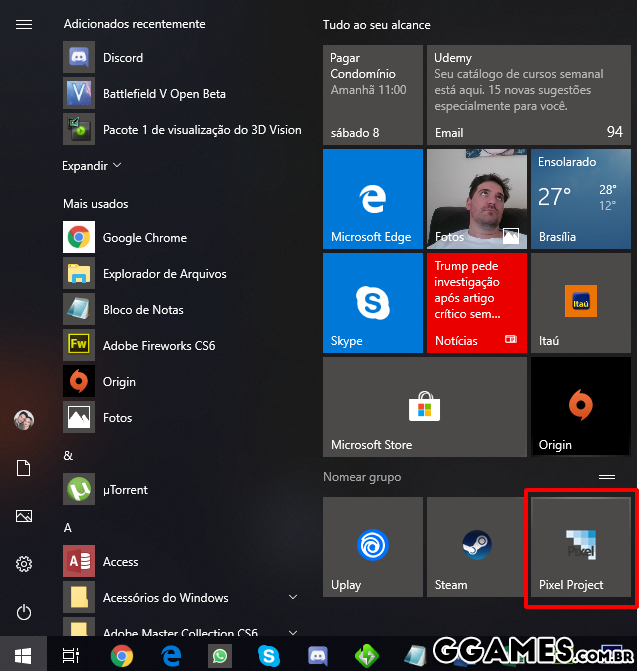Image resolution: width=639 pixels, height=671 pixels.
Task: Click the Power button in start sidebar
Action: 24,612
